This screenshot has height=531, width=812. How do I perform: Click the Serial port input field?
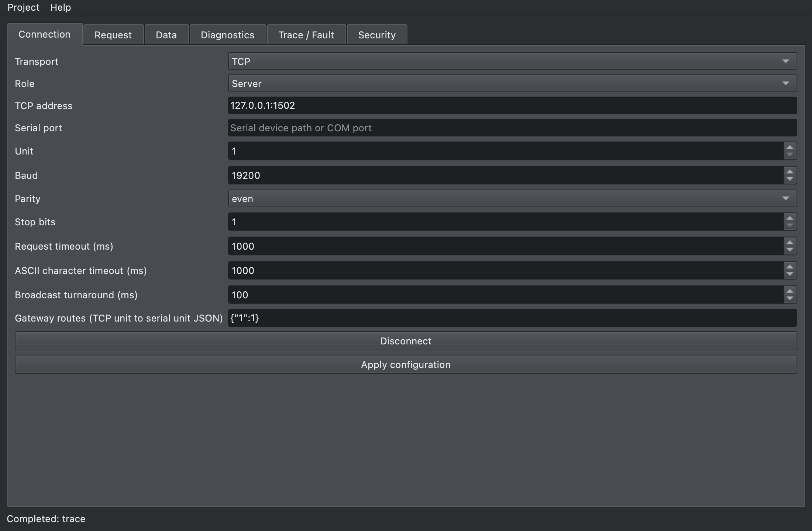pos(512,128)
